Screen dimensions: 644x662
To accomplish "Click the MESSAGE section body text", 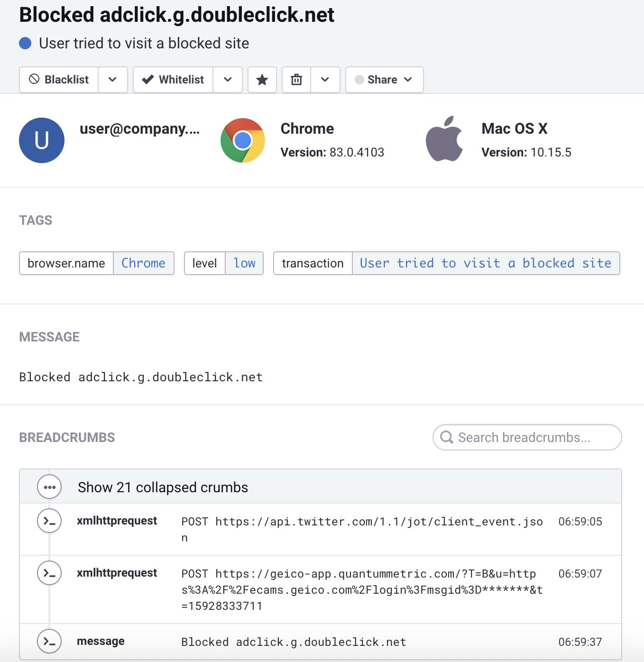I will pos(141,377).
